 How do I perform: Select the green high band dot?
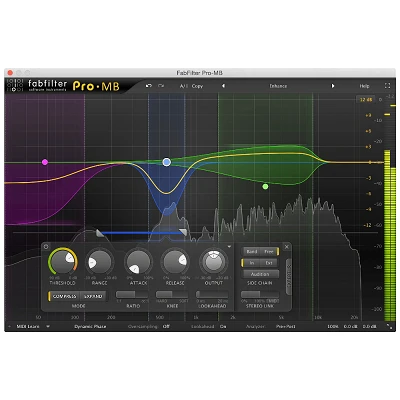(265, 186)
